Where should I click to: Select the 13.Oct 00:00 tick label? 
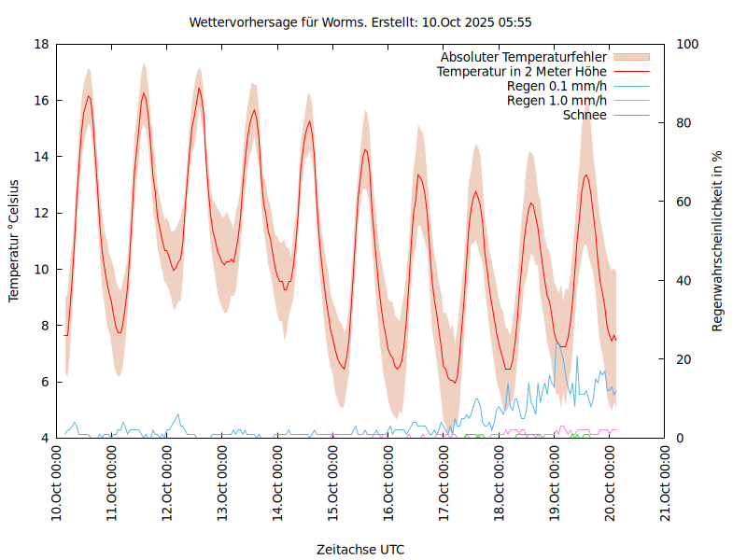[x=223, y=484]
